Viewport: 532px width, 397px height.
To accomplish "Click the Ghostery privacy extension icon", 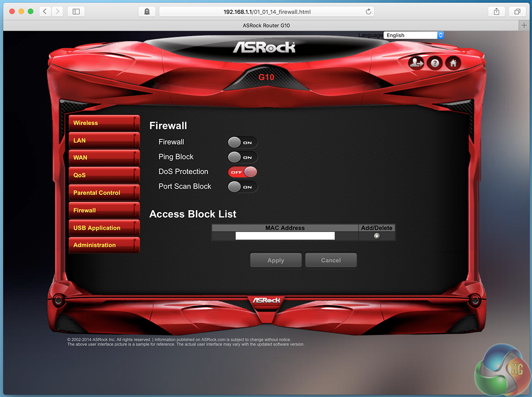I will tap(147, 12).
